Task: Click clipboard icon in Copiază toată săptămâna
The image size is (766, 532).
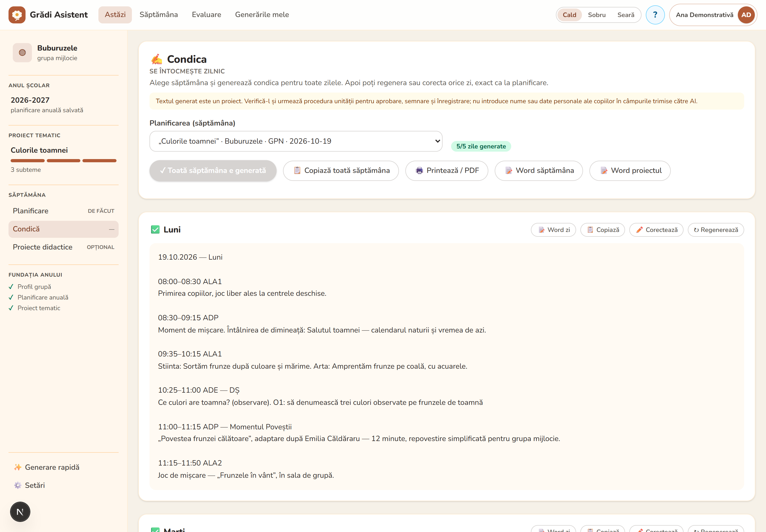Action: click(297, 170)
